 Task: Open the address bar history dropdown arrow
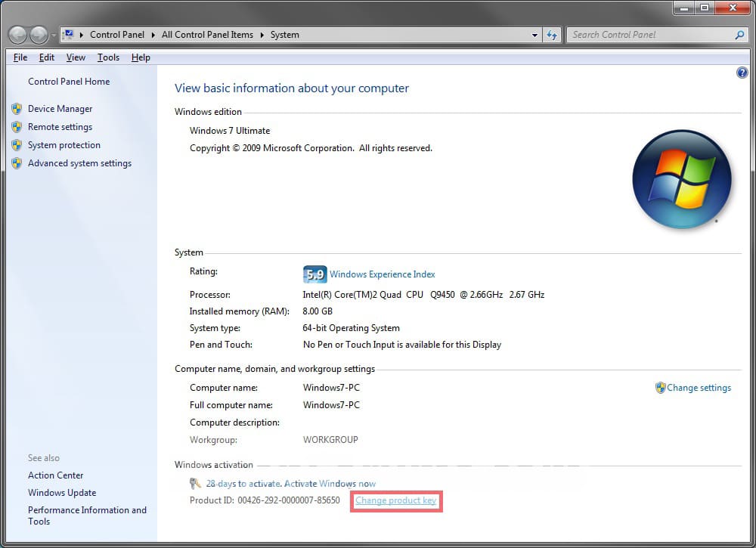pyautogui.click(x=534, y=35)
